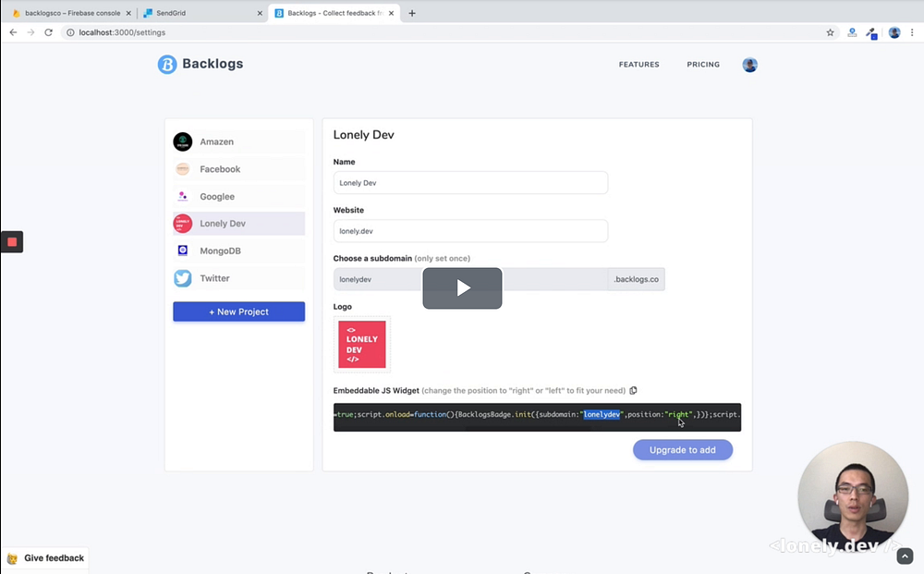Click the Twitter bird logo
Image resolution: width=924 pixels, height=574 pixels.
183,278
